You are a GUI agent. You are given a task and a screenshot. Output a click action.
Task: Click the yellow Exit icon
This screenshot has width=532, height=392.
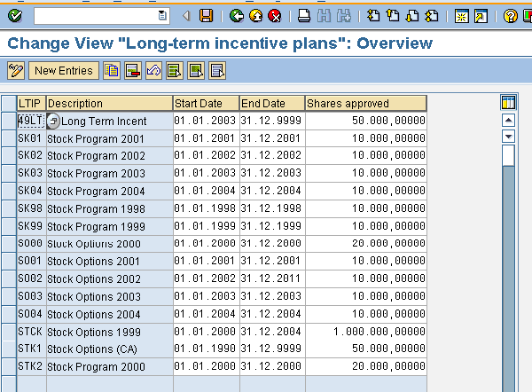[256, 16]
